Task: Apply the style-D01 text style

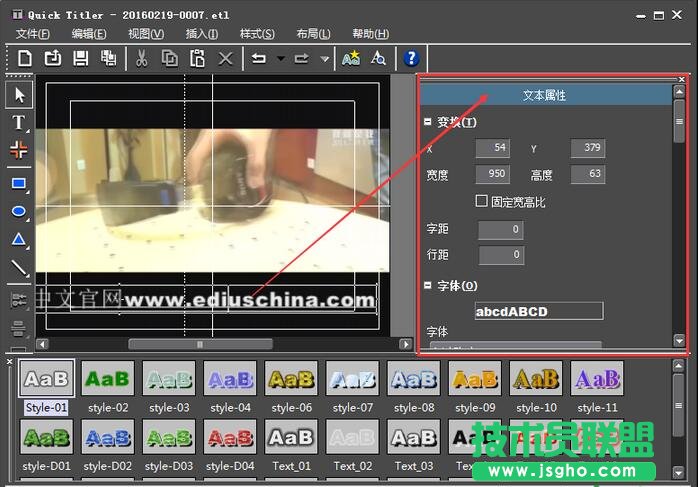Action: [46, 437]
